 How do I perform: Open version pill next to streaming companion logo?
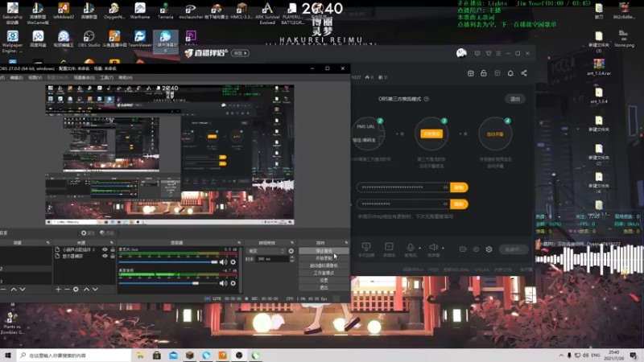[240, 53]
